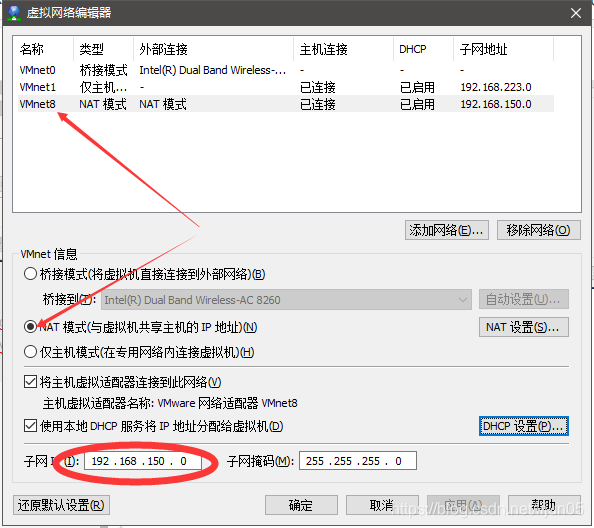Click the 外部连接 column header
Screen dimensions: 594x528
pos(213,49)
